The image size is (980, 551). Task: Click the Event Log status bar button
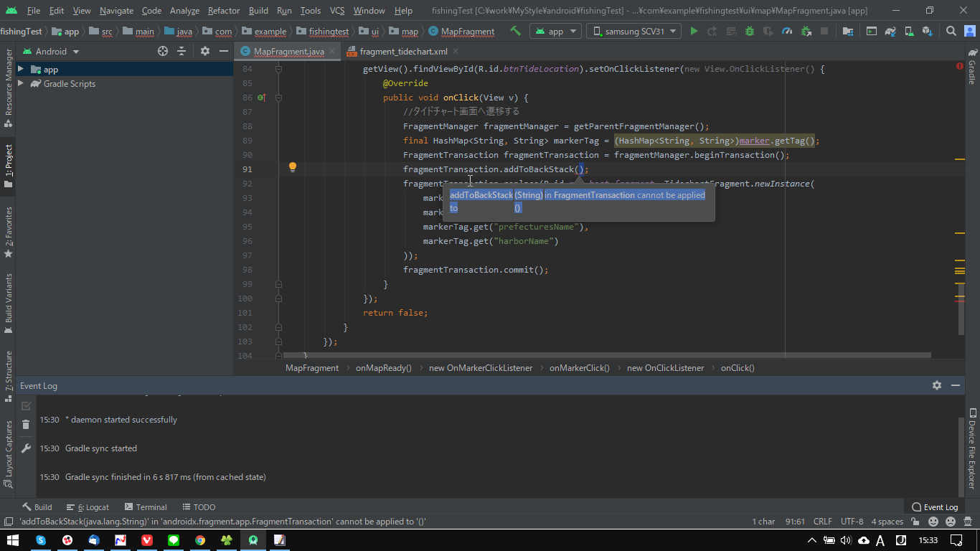pos(935,507)
